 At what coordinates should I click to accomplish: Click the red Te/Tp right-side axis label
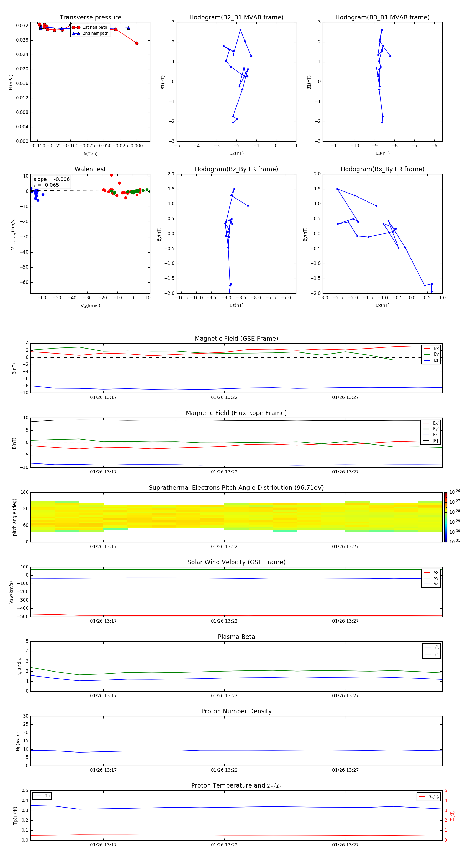[x=453, y=816]
